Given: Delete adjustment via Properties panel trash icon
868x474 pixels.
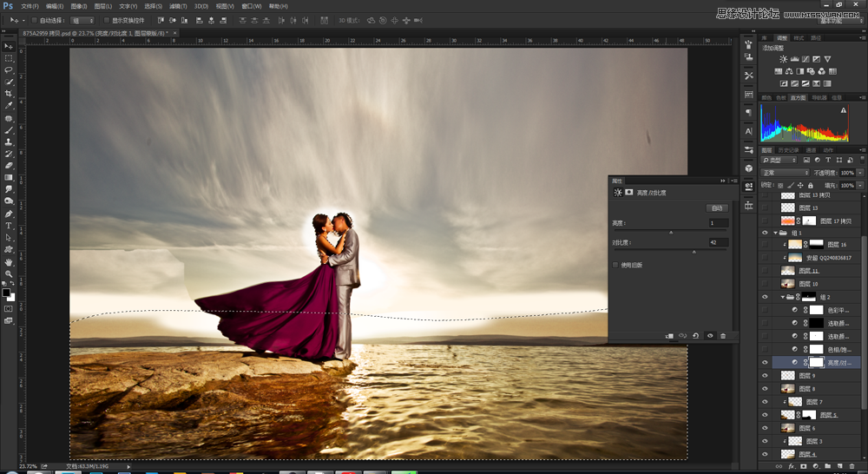Looking at the screenshot, I should [x=723, y=336].
